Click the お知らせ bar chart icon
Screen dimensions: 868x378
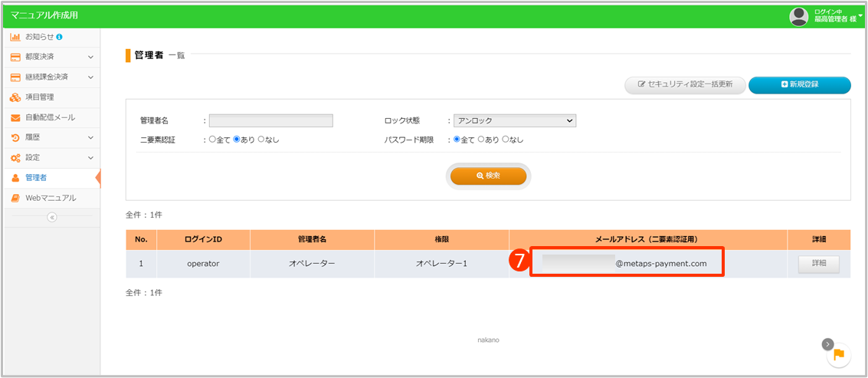[15, 37]
